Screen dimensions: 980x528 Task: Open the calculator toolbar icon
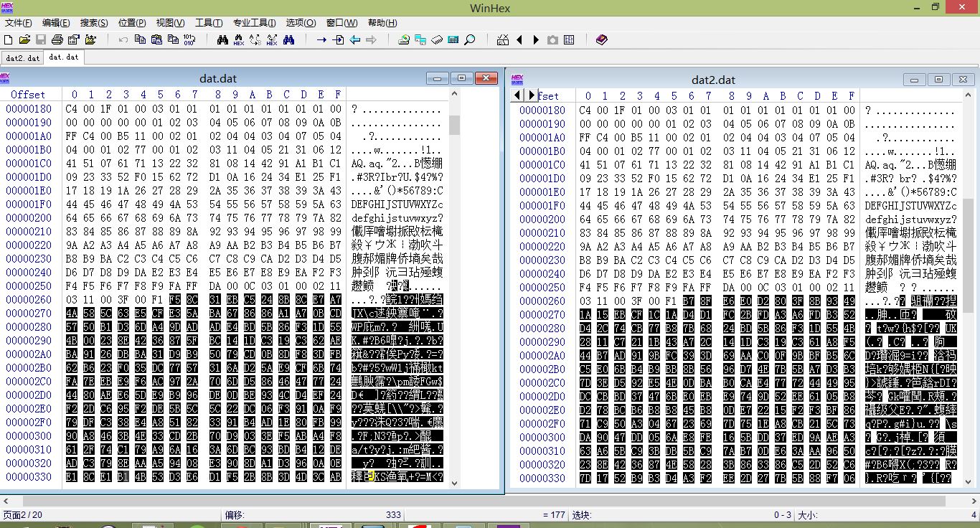tap(453, 39)
